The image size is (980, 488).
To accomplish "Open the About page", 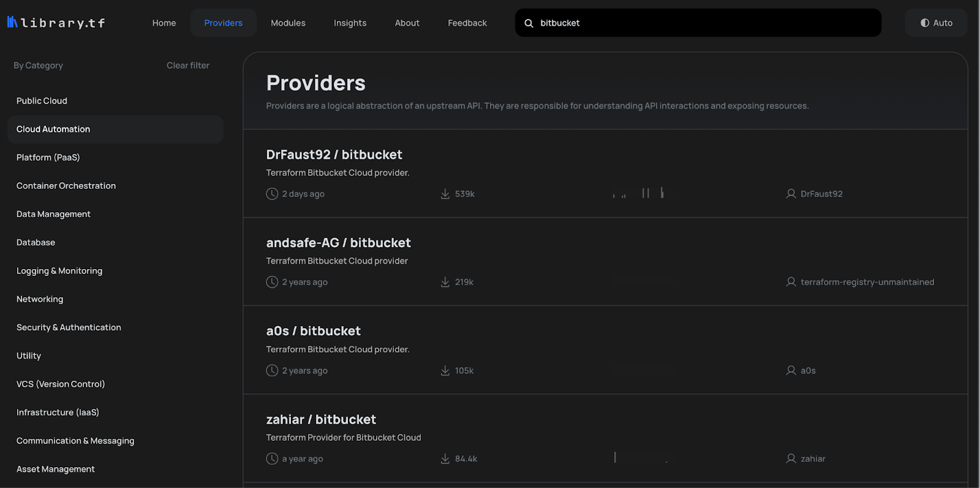I will click(x=407, y=23).
